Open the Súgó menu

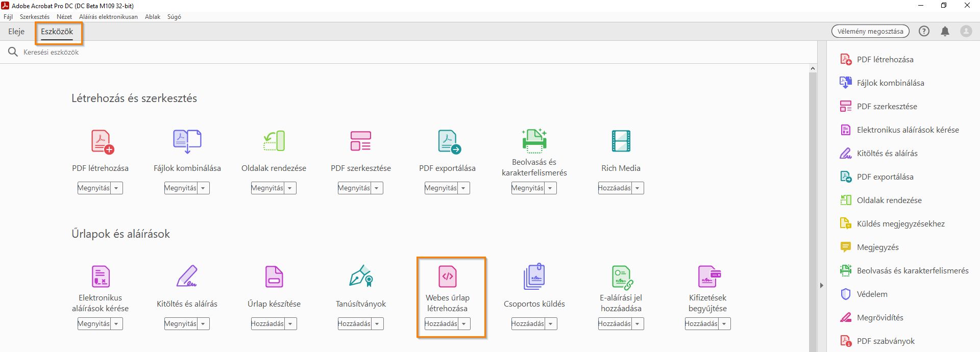click(x=174, y=17)
